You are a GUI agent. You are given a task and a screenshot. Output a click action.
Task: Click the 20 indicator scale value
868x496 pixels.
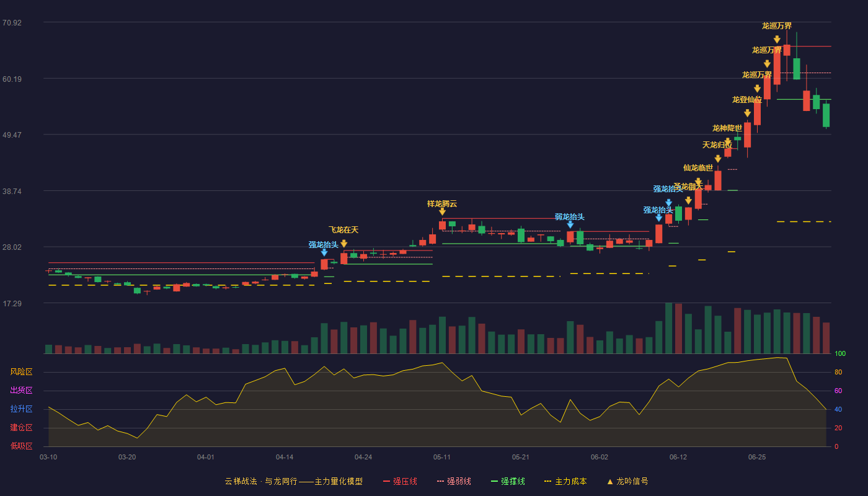point(838,428)
